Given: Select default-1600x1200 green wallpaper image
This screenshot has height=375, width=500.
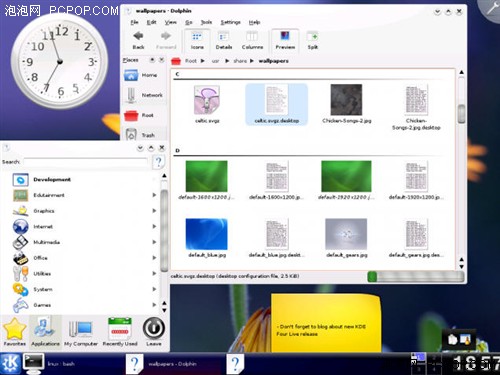Looking at the screenshot, I should coord(206,176).
